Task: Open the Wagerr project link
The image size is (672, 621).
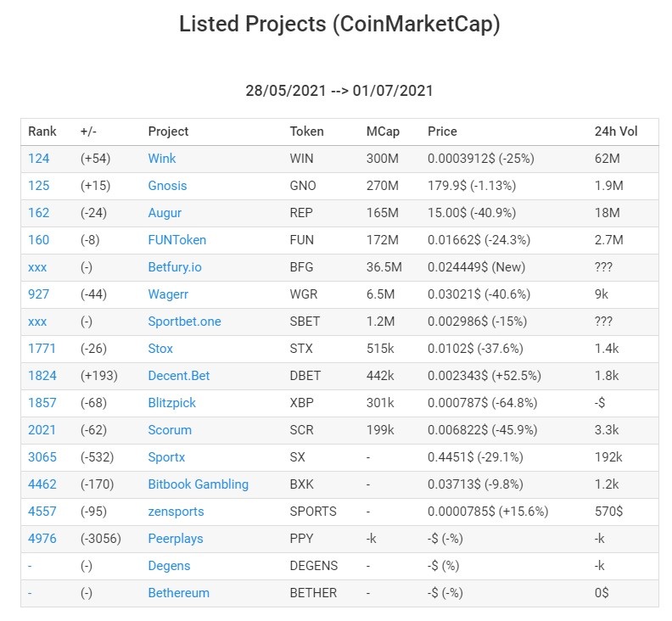Action: [168, 294]
